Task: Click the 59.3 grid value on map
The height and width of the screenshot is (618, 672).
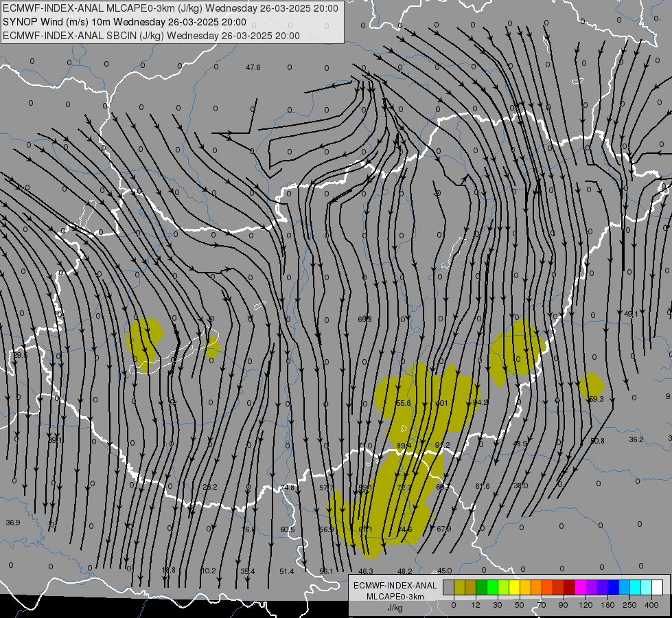Action: 596,399
